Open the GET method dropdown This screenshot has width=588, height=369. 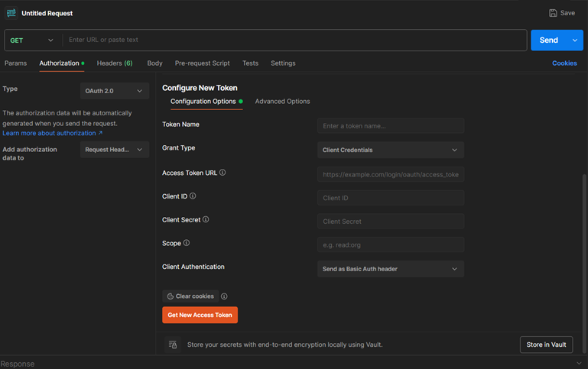click(32, 40)
